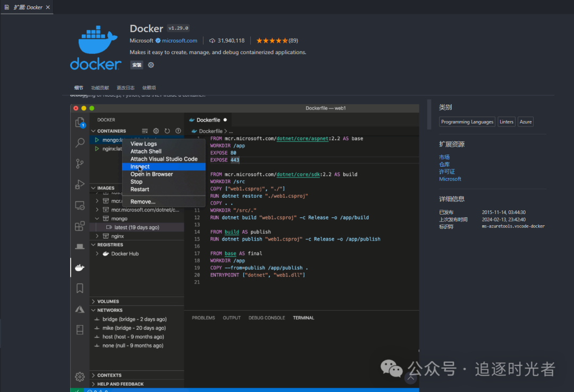Expand the Docker Hub registry
The height and width of the screenshot is (392, 574).
pyautogui.click(x=97, y=254)
